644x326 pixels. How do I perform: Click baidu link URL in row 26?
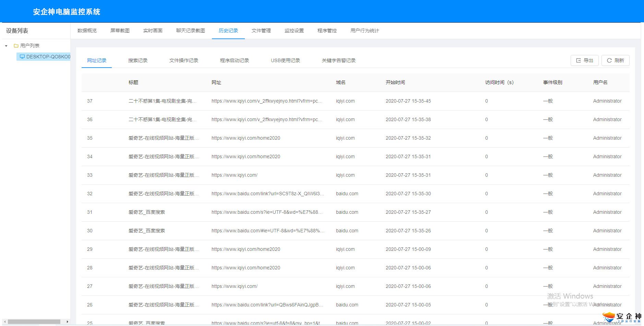[x=267, y=305]
